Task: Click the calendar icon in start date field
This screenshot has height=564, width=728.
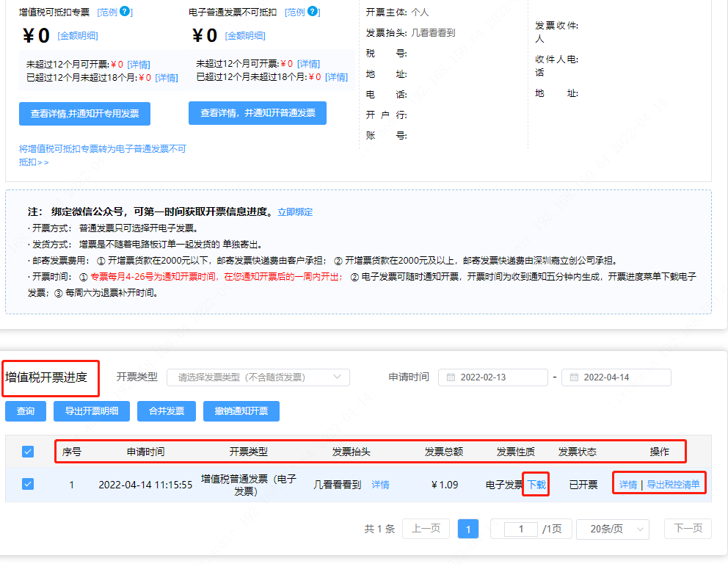Action: point(451,377)
